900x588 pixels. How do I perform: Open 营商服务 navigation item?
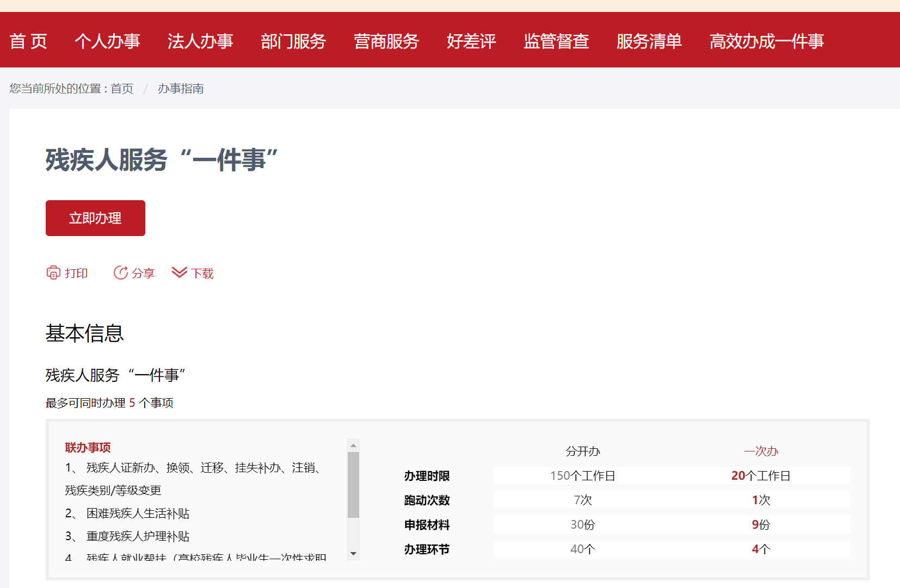(x=386, y=41)
